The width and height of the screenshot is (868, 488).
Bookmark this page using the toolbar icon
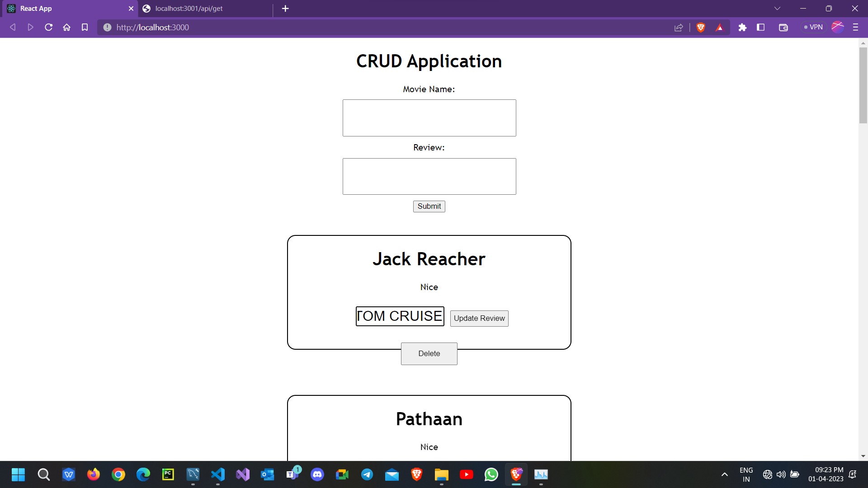coord(85,27)
